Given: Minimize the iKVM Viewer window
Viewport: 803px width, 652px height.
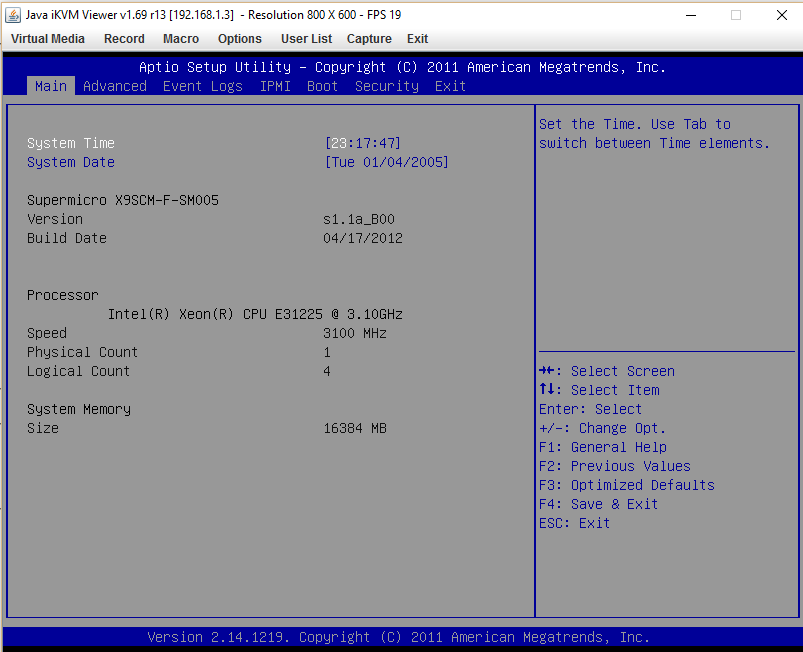Looking at the screenshot, I should click(x=690, y=15).
